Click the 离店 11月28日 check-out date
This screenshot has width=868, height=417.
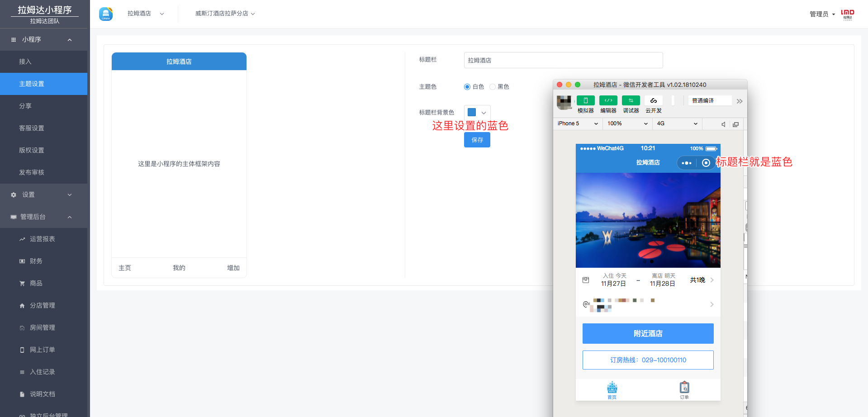click(663, 280)
